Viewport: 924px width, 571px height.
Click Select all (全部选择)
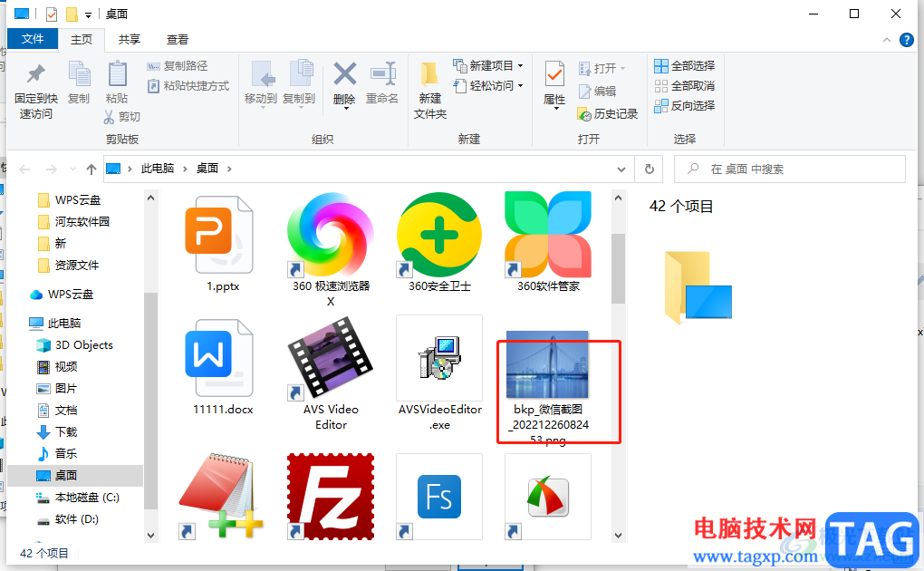pos(685,66)
